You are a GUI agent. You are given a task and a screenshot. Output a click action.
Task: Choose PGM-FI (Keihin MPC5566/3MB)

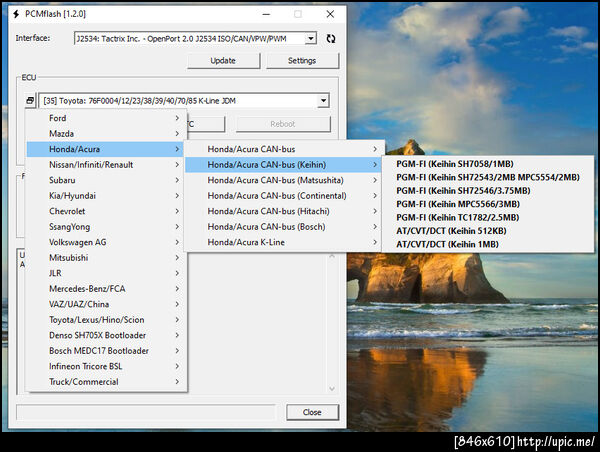tap(488, 204)
